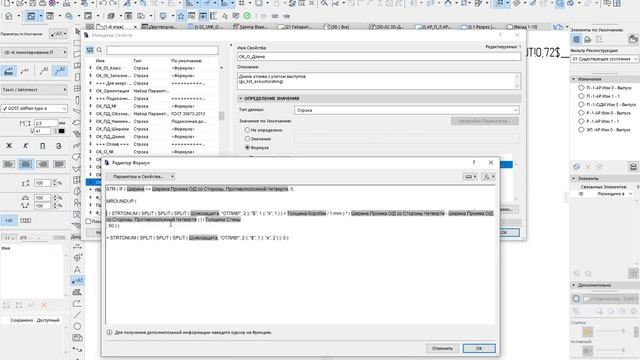Click OK in the Formula Editor dialog
Screen dimensions: 640x360
click(x=479, y=348)
